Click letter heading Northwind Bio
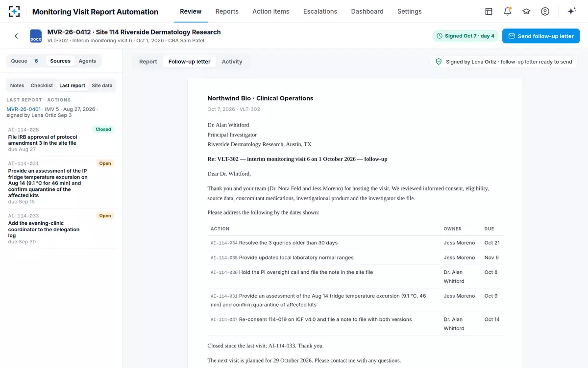The image size is (588, 368). pyautogui.click(x=260, y=98)
